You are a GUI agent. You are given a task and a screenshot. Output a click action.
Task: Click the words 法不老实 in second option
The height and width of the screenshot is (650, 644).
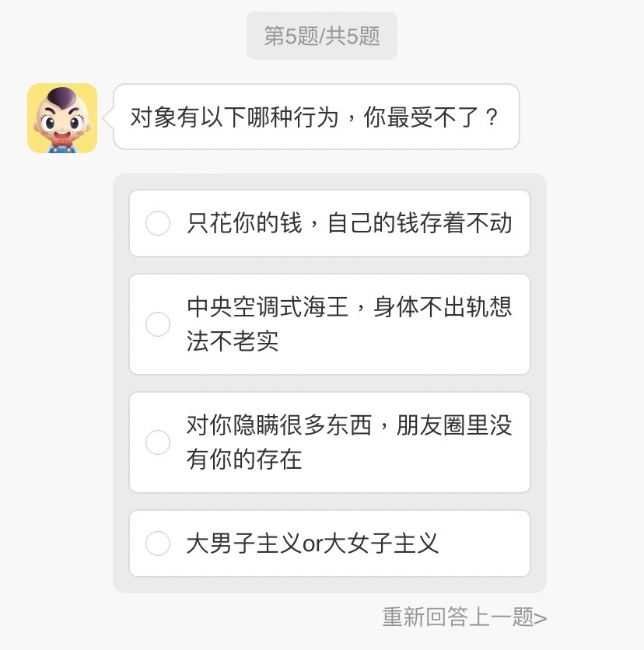[233, 341]
